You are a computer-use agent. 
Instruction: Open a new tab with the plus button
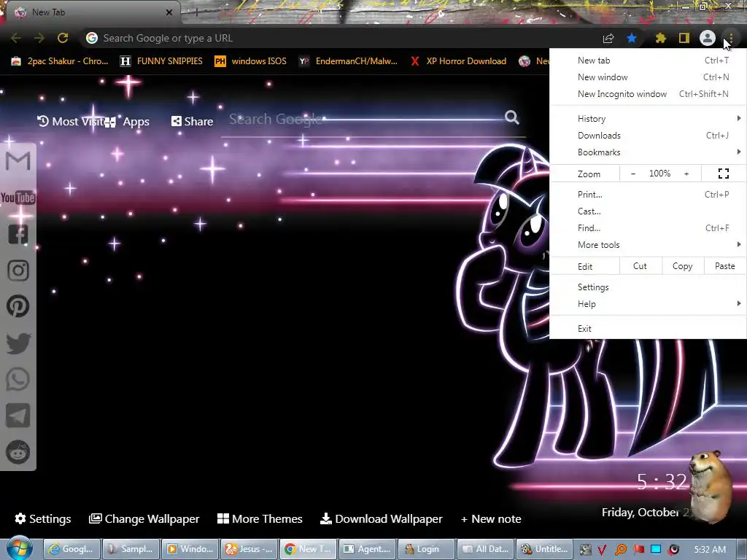(x=196, y=12)
